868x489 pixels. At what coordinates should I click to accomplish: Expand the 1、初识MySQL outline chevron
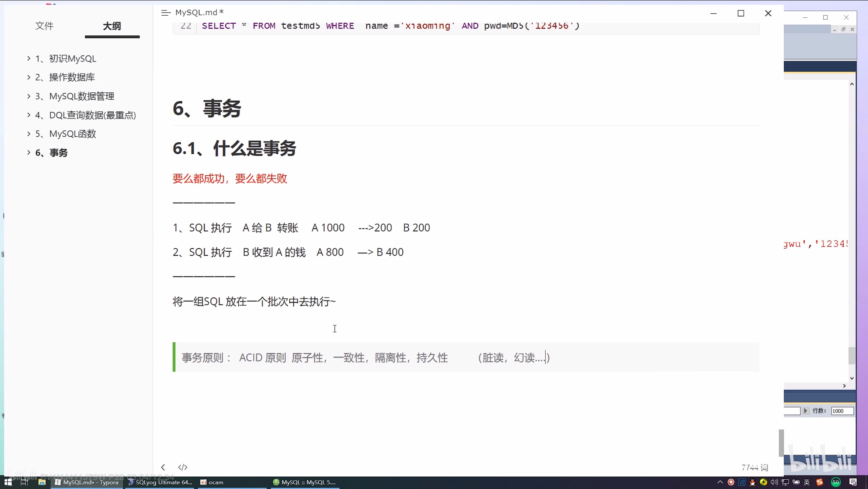tap(29, 58)
